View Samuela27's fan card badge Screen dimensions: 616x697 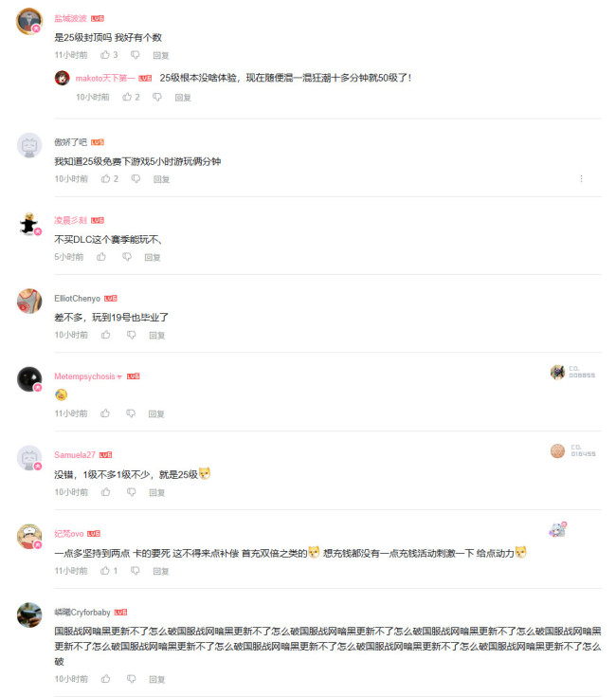[x=573, y=450]
